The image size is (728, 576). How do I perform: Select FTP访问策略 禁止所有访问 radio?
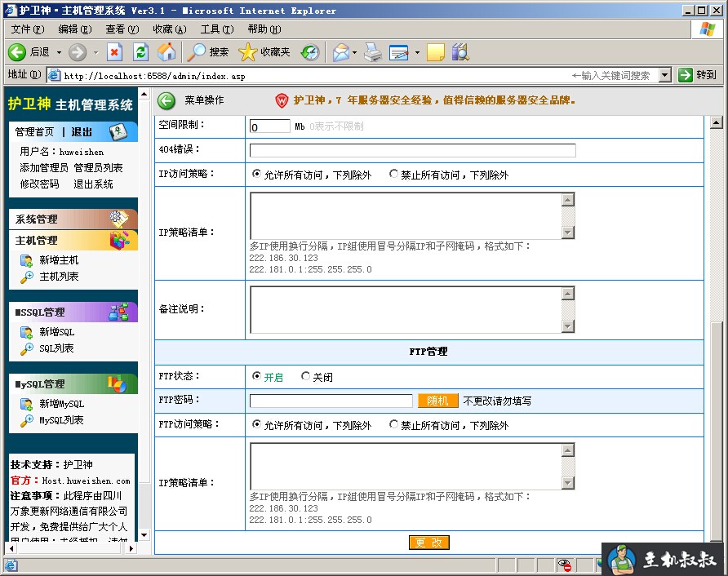pos(393,423)
